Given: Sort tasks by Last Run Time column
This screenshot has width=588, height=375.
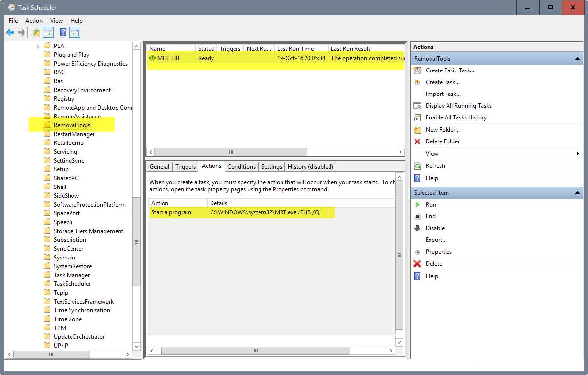Looking at the screenshot, I should pyautogui.click(x=301, y=48).
